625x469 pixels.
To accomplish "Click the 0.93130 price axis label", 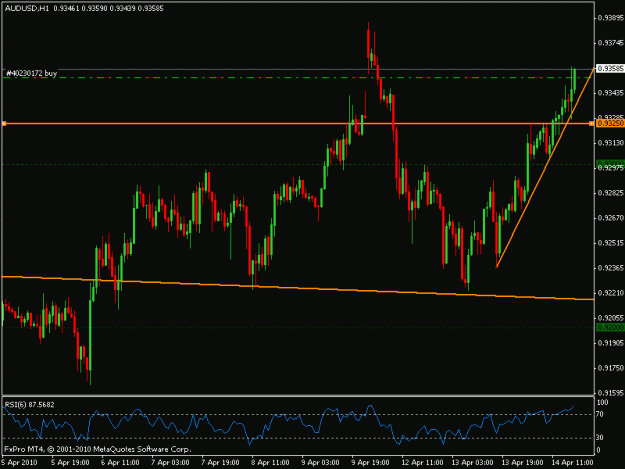I will point(610,143).
